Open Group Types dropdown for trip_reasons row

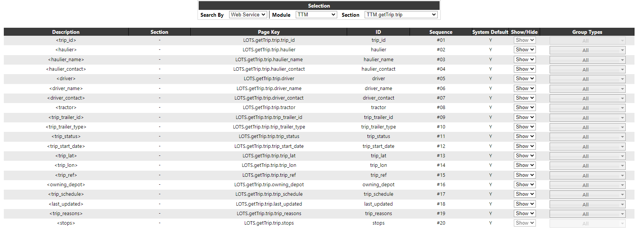pyautogui.click(x=587, y=214)
